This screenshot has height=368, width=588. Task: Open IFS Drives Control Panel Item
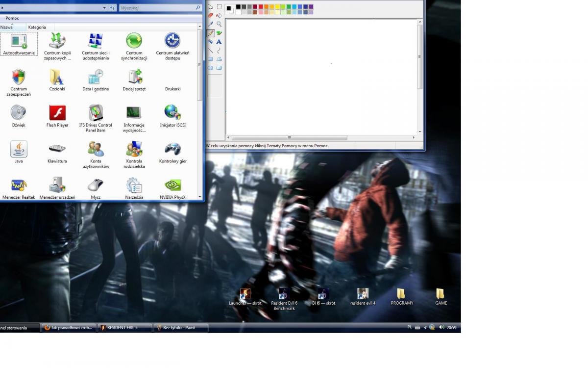[x=96, y=119]
